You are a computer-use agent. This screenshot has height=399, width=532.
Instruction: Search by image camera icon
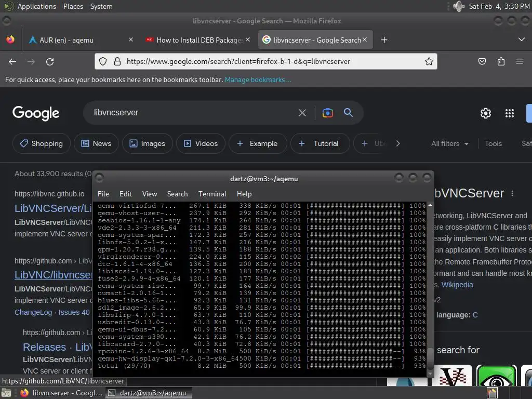(328, 113)
